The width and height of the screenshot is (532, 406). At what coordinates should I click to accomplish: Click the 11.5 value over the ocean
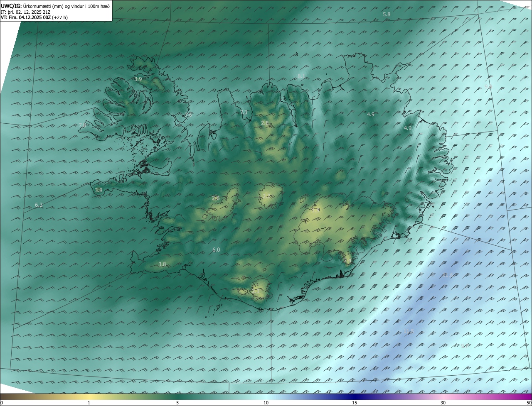[x=409, y=331]
